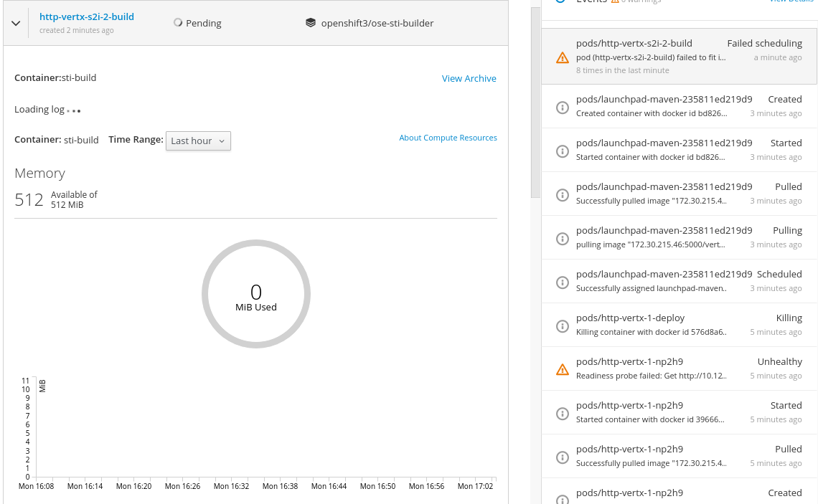
Task: Click the info icon for Pulling image event
Action: pyautogui.click(x=563, y=239)
